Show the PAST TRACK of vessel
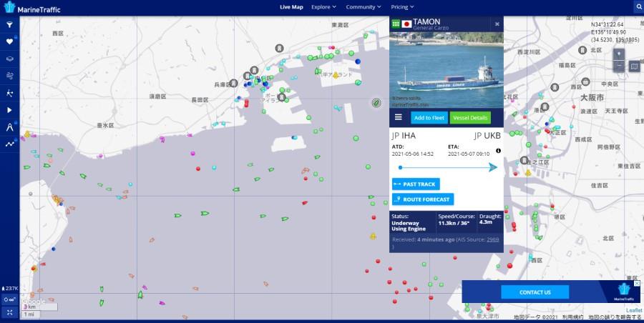Viewport: 644px width, 323px height. tap(416, 184)
